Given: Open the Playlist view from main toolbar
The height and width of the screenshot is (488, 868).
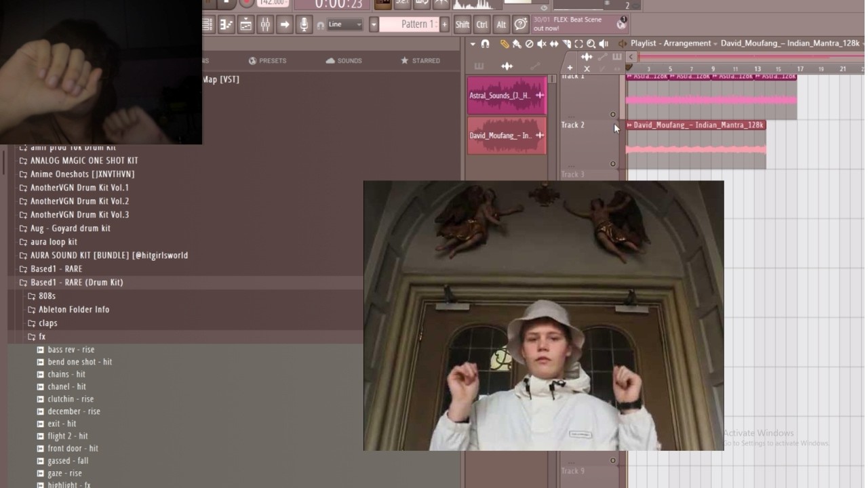Looking at the screenshot, I should (208, 24).
